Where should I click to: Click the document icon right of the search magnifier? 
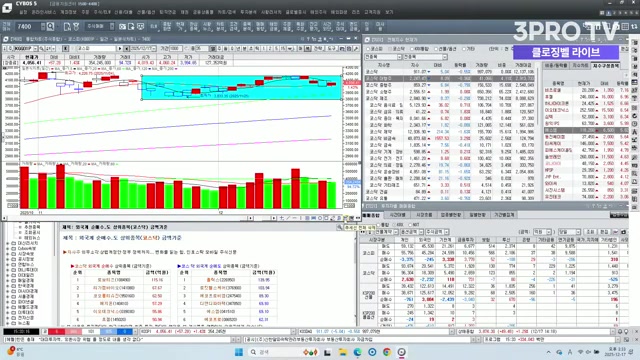click(67, 27)
